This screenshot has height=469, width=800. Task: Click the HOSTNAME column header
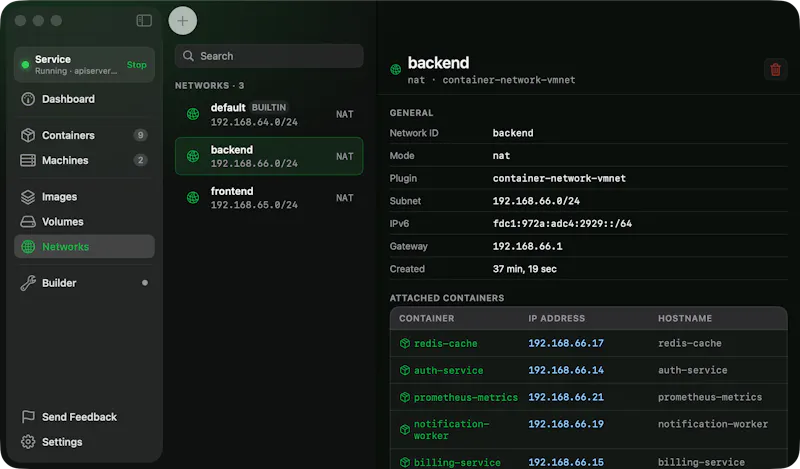pos(685,318)
